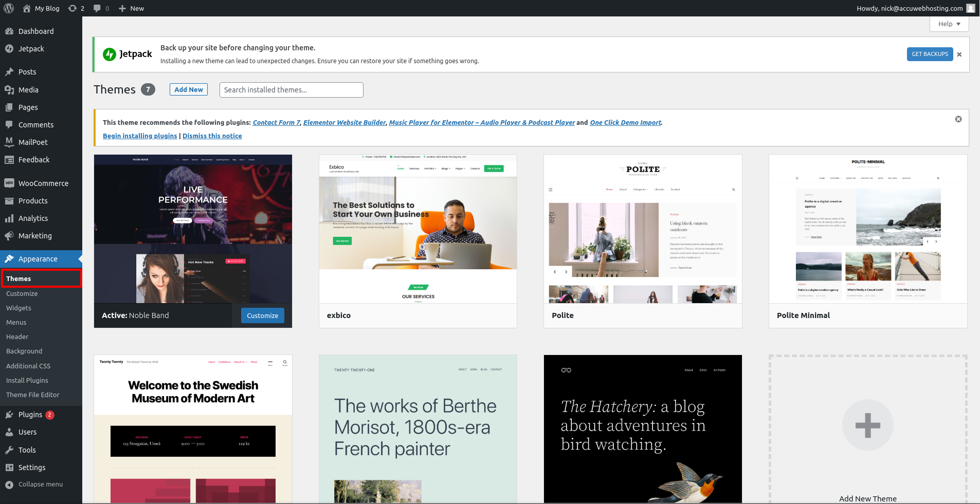
Task: Click Customize button on Noble Band
Action: (262, 315)
